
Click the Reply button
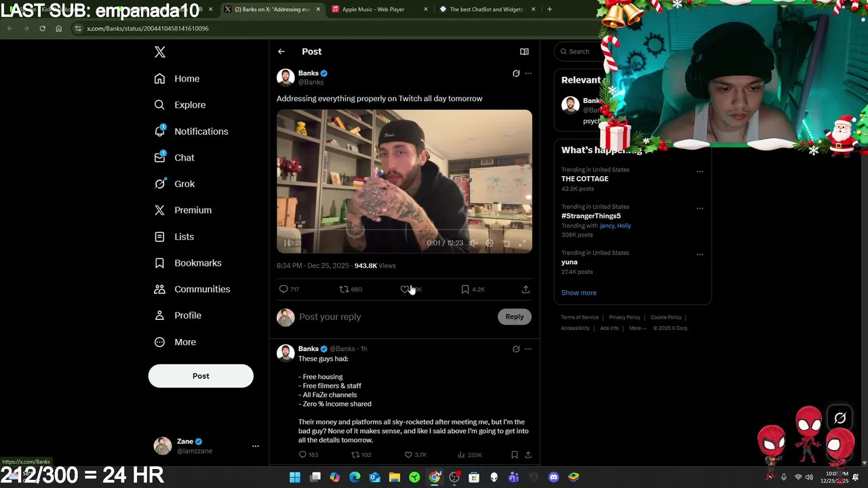[x=515, y=317]
